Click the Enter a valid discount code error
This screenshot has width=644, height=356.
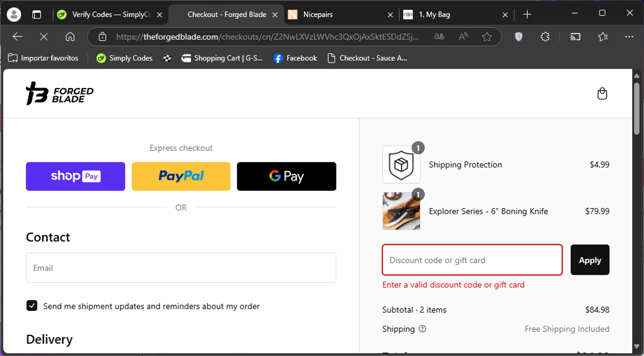click(453, 285)
